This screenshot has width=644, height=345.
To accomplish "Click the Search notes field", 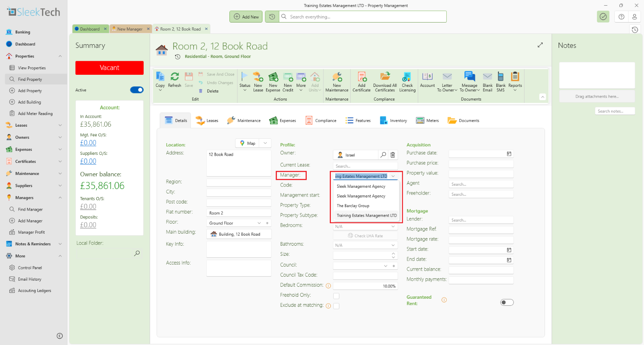I will [615, 111].
